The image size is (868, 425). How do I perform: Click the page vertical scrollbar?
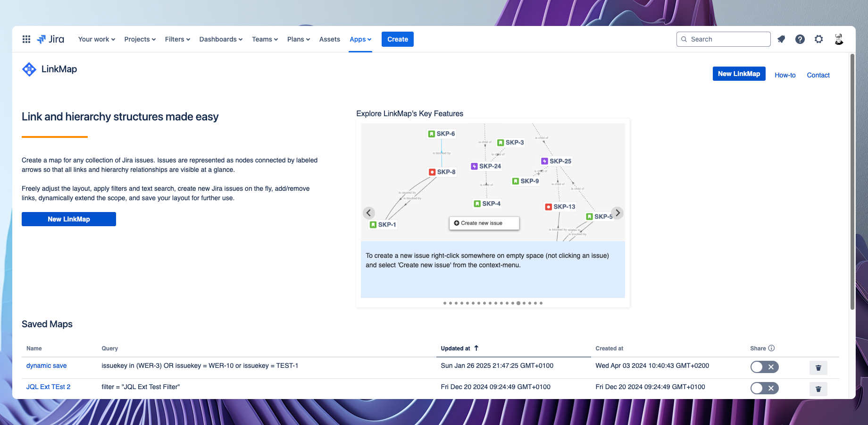coord(852,182)
